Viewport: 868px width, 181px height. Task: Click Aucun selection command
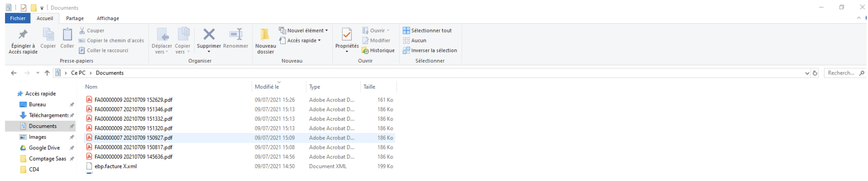click(x=414, y=41)
